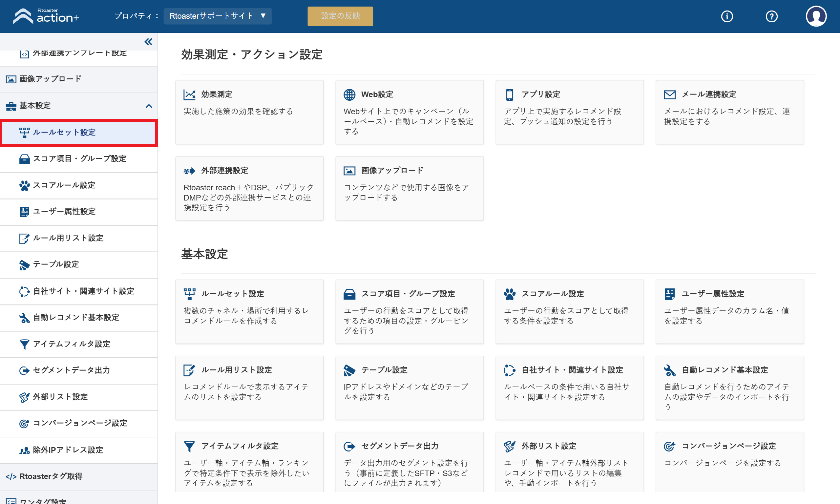The width and height of the screenshot is (840, 504).
Task: Click the checklist icon on 外部リスト設定 card
Action: point(510,446)
